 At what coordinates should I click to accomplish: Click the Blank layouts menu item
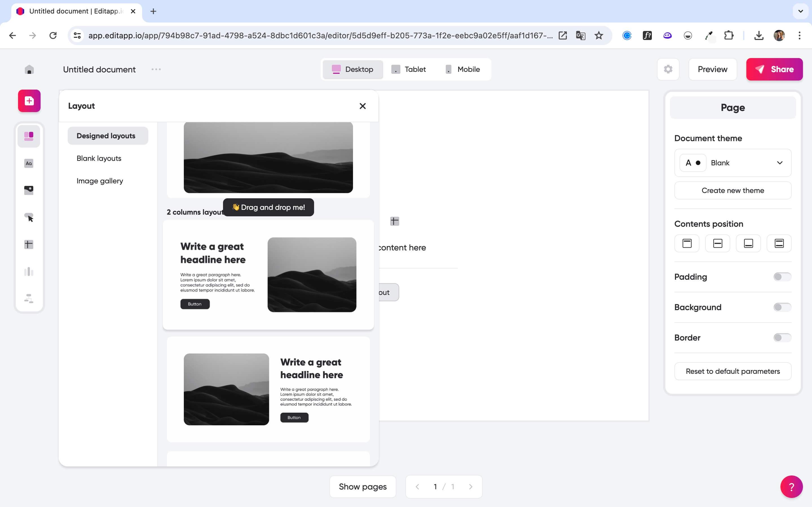click(x=99, y=158)
